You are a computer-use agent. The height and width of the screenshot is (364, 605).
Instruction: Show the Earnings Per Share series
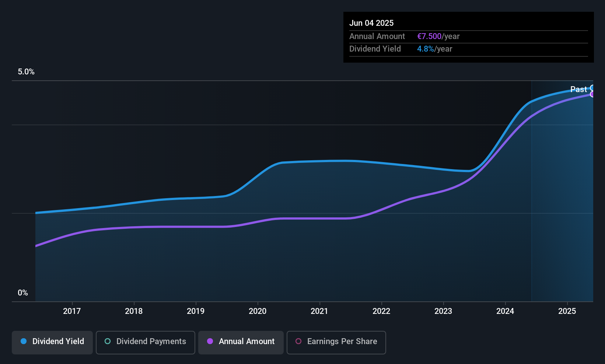[x=336, y=342]
